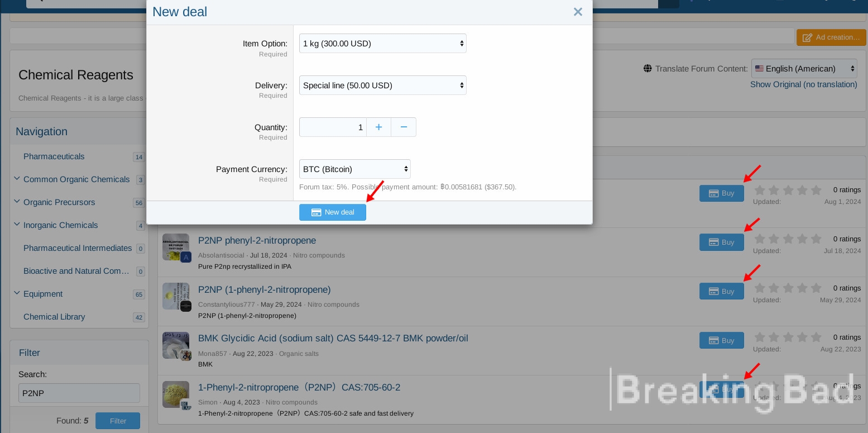This screenshot has width=868, height=433.
Task: Click the Ad creation button
Action: (x=831, y=37)
